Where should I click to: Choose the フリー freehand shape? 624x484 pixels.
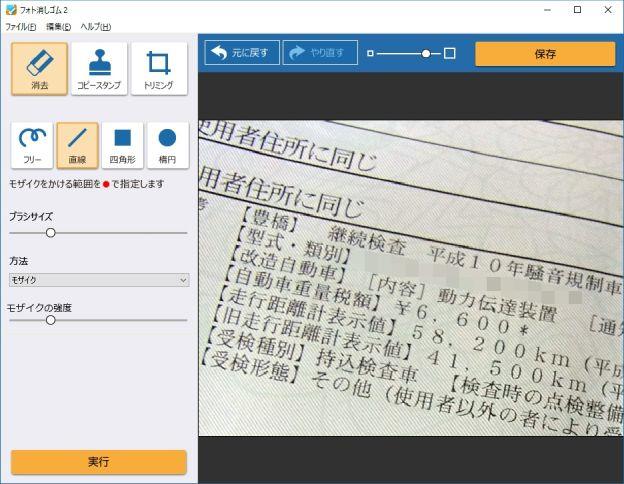tap(32, 145)
